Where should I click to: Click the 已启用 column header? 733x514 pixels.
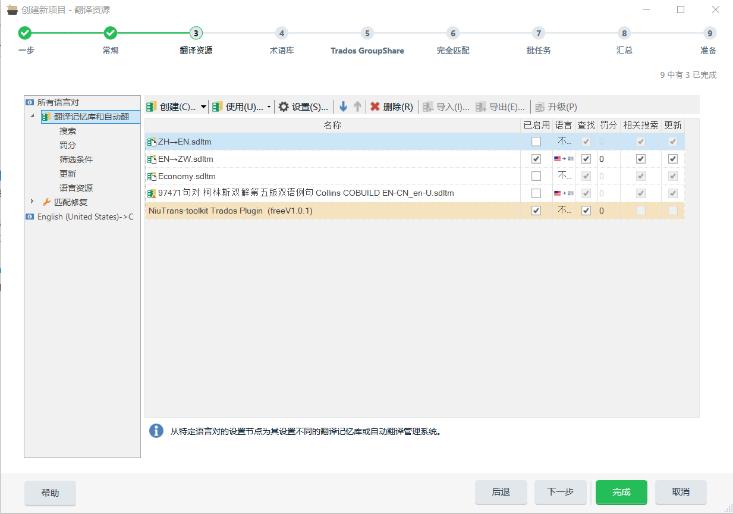point(536,125)
